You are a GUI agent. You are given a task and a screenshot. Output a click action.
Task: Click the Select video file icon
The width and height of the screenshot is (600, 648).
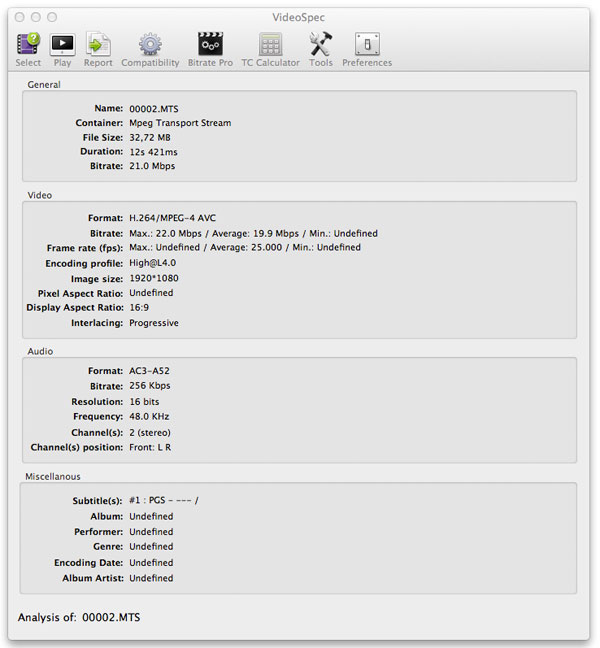[28, 44]
